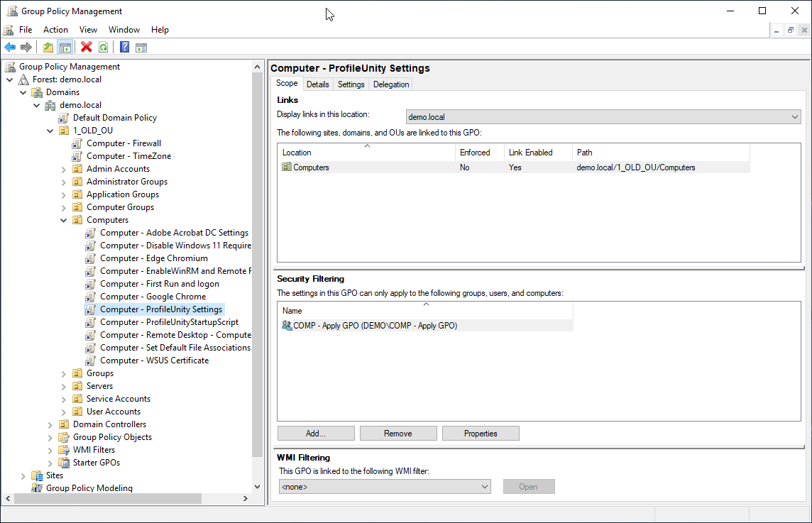Open the Display links location dropdown
This screenshot has height=523, width=812.
(x=603, y=117)
